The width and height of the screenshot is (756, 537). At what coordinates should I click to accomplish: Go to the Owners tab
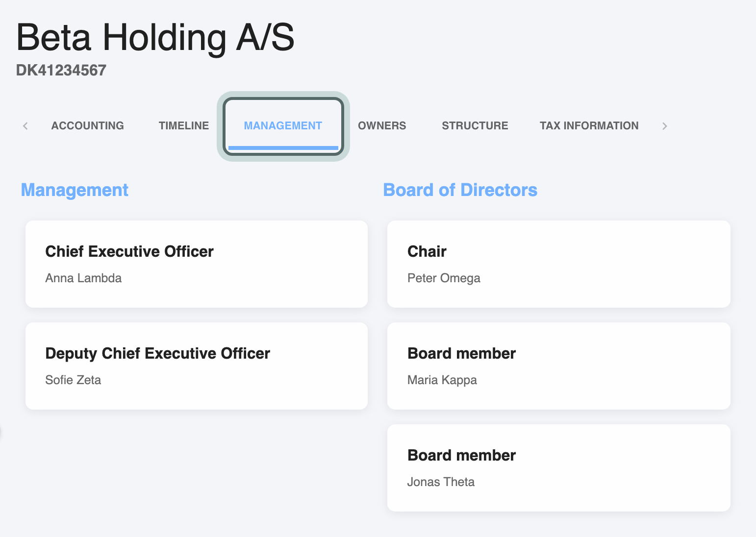coord(382,126)
